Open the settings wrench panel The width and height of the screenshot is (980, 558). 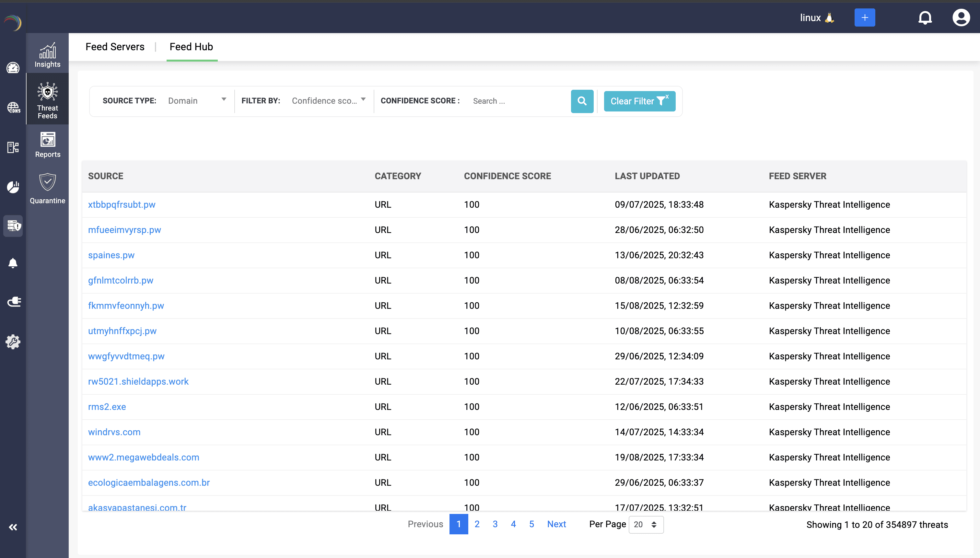[x=13, y=342]
